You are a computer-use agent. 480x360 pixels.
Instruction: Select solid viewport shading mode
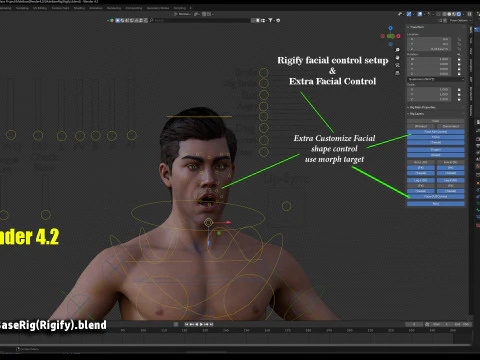click(x=449, y=14)
